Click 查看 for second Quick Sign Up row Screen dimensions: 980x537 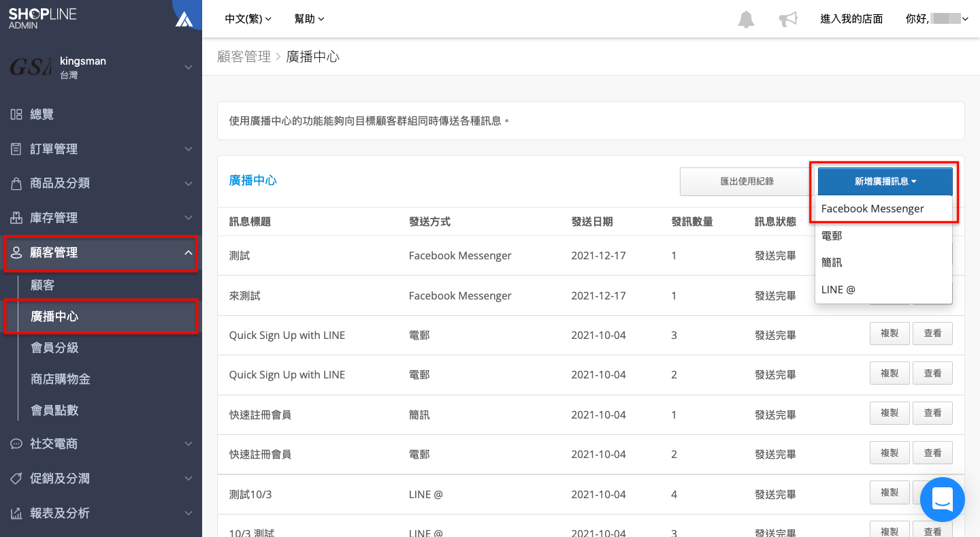[x=932, y=373]
